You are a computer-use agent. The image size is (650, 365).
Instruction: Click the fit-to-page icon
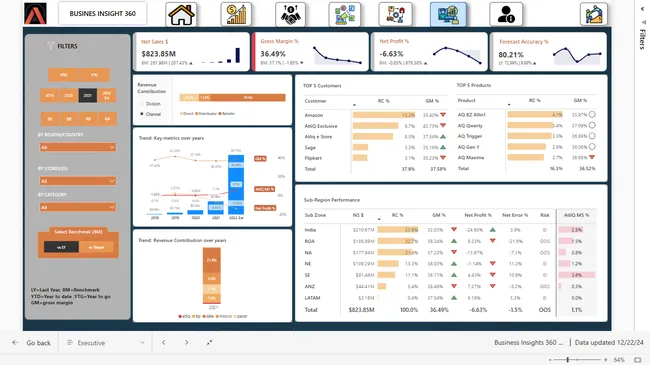638,360
